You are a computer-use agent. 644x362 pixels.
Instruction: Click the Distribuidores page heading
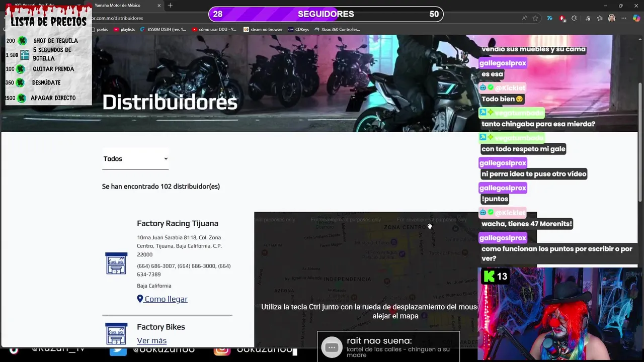pos(170,102)
